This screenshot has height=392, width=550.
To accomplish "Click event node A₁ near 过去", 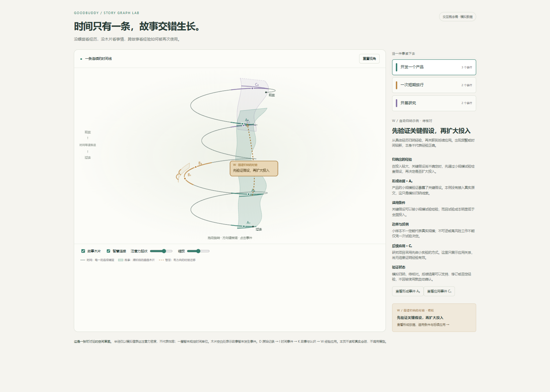I will tap(244, 226).
